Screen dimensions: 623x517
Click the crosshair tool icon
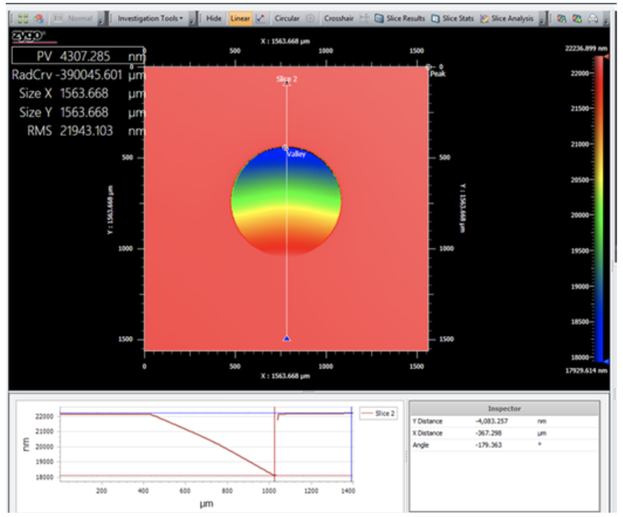coord(364,18)
